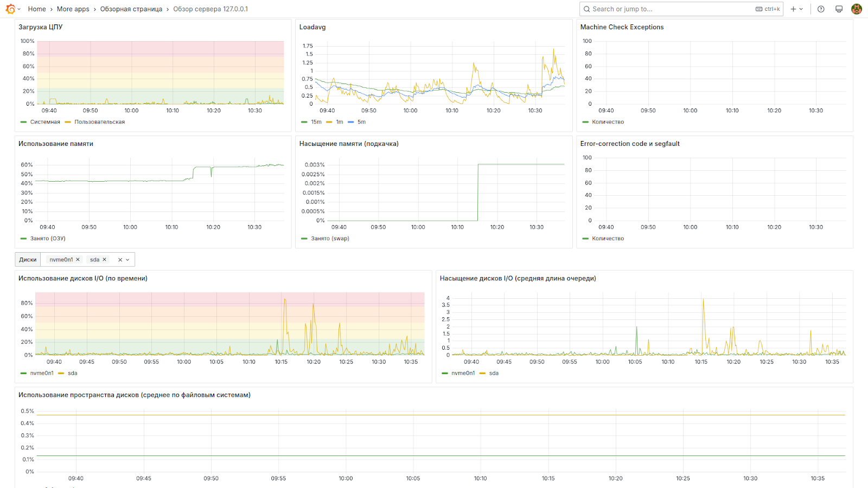
Task: Open the help question mark menu
Action: 821,9
